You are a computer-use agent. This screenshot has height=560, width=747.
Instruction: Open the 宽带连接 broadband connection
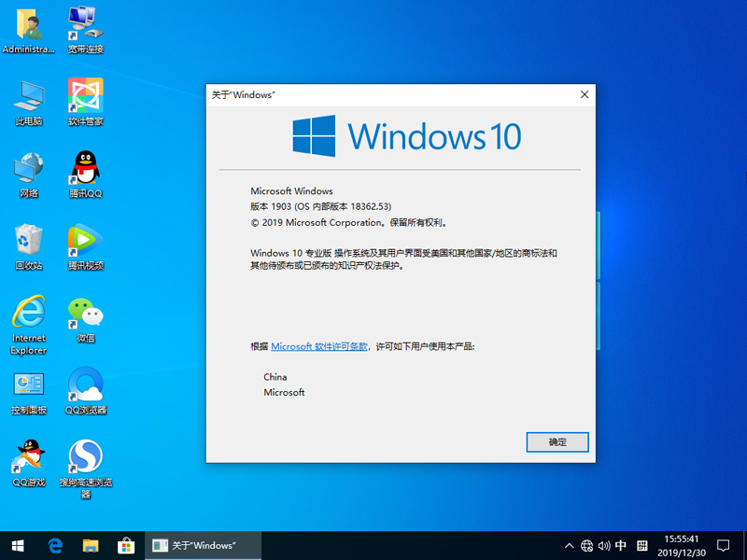click(x=84, y=28)
